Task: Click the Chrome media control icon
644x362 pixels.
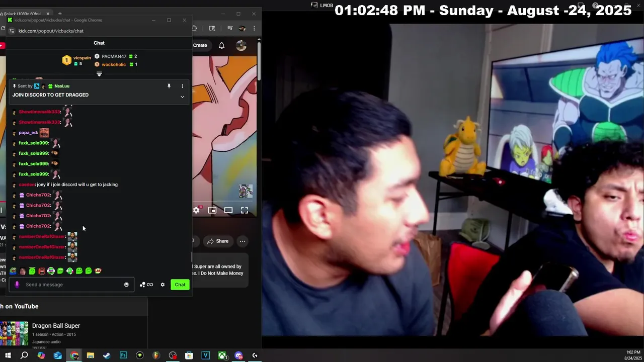Action: point(230,28)
